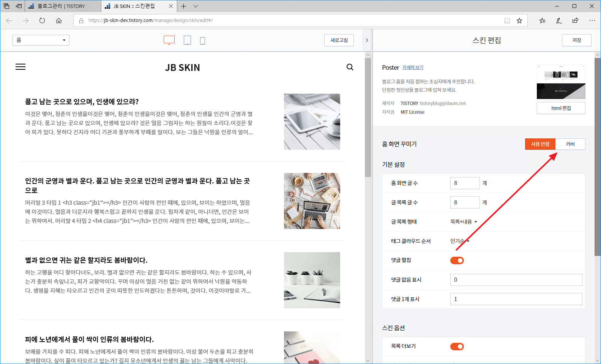Screen dimensions: 601x364
Task: Click the 새로고침 refresh button
Action: (x=339, y=40)
